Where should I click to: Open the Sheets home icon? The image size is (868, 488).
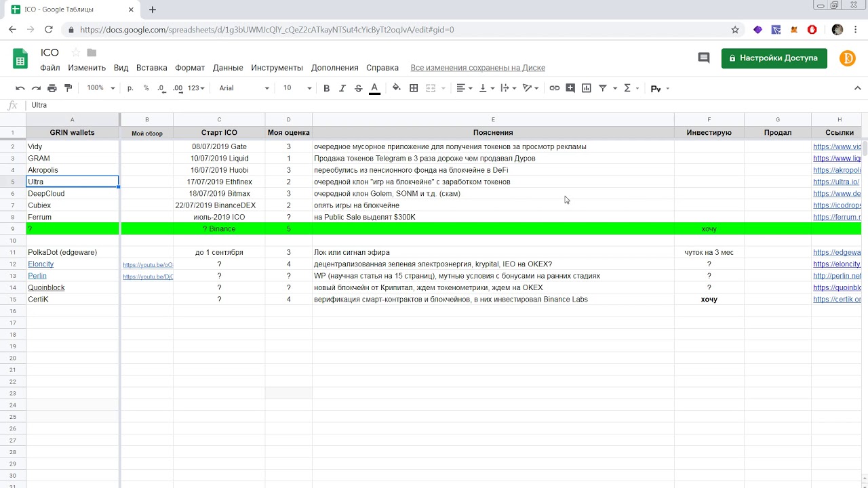(20, 59)
